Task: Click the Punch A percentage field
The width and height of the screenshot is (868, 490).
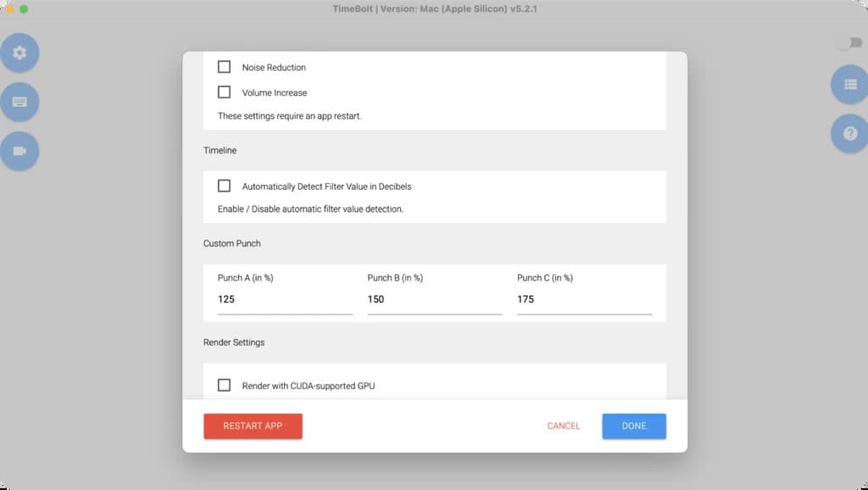Action: tap(285, 299)
